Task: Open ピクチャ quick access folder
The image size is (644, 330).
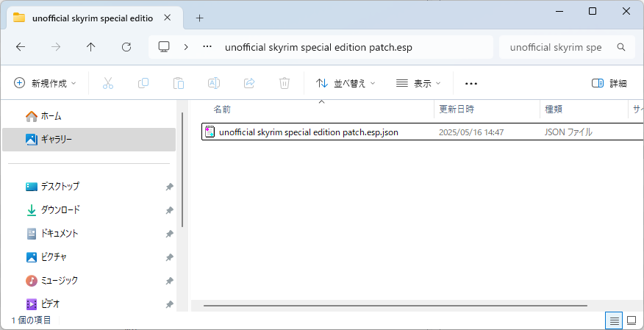Action: (x=46, y=257)
